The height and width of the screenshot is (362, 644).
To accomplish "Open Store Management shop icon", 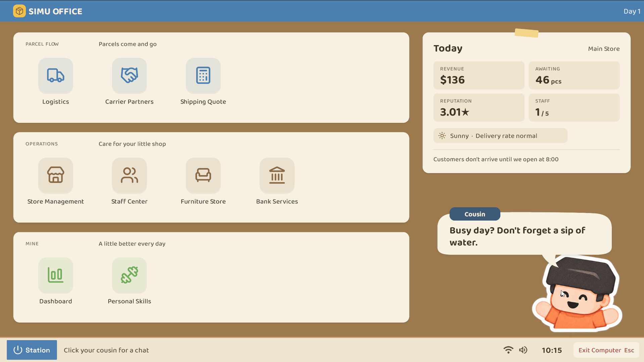I will 56,175.
